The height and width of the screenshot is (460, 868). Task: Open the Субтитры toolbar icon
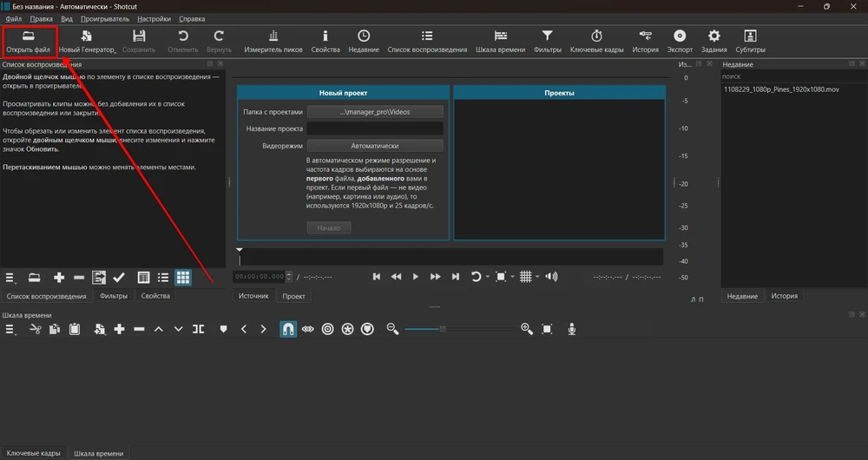[750, 42]
